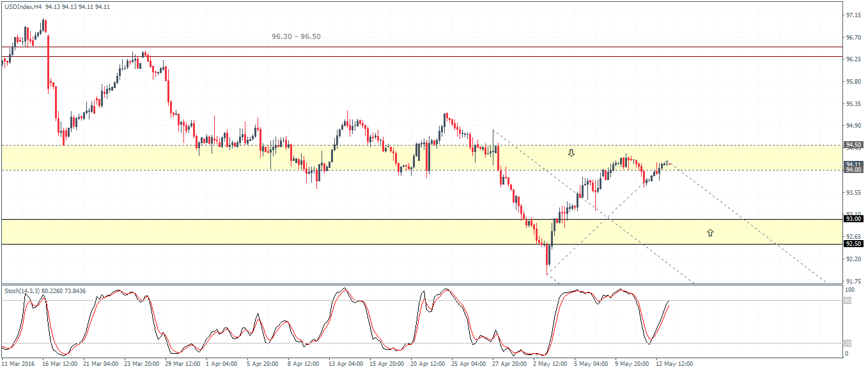Click the 95.35 value on the price axis
The image size is (868, 371).
[x=853, y=103]
